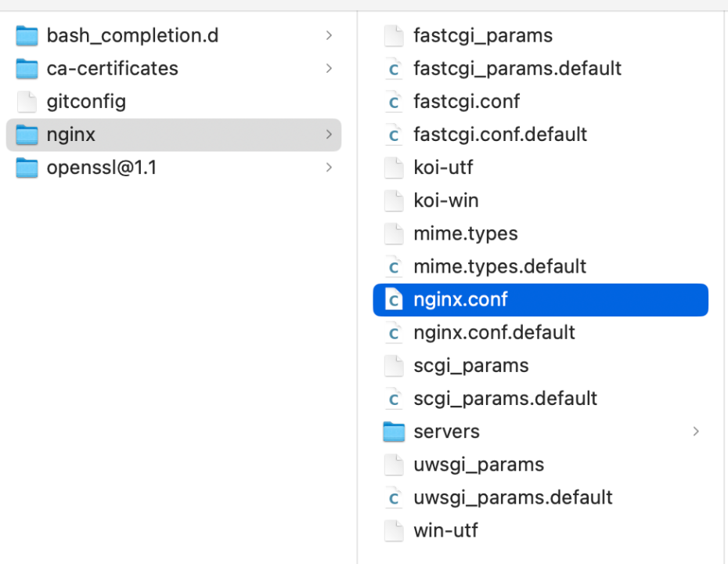Click the gitconfig file icon

tap(27, 102)
